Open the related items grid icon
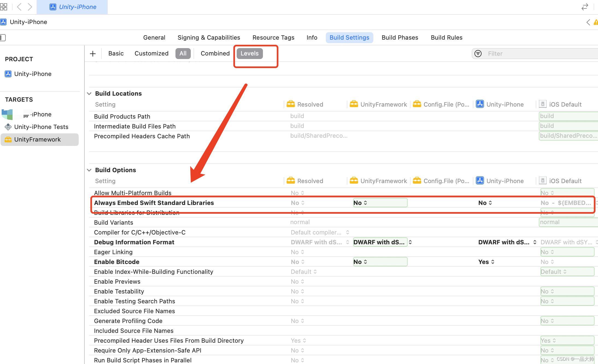598x364 pixels. coord(4,7)
